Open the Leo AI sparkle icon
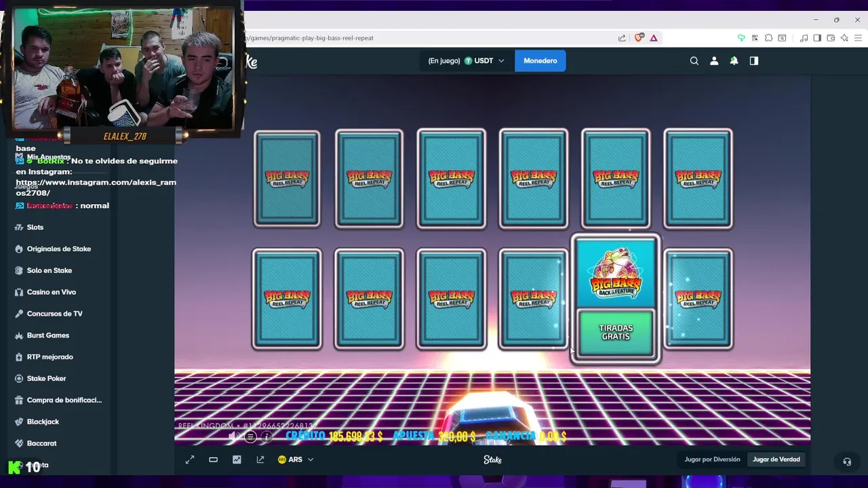Image resolution: width=868 pixels, height=488 pixels. tap(844, 38)
